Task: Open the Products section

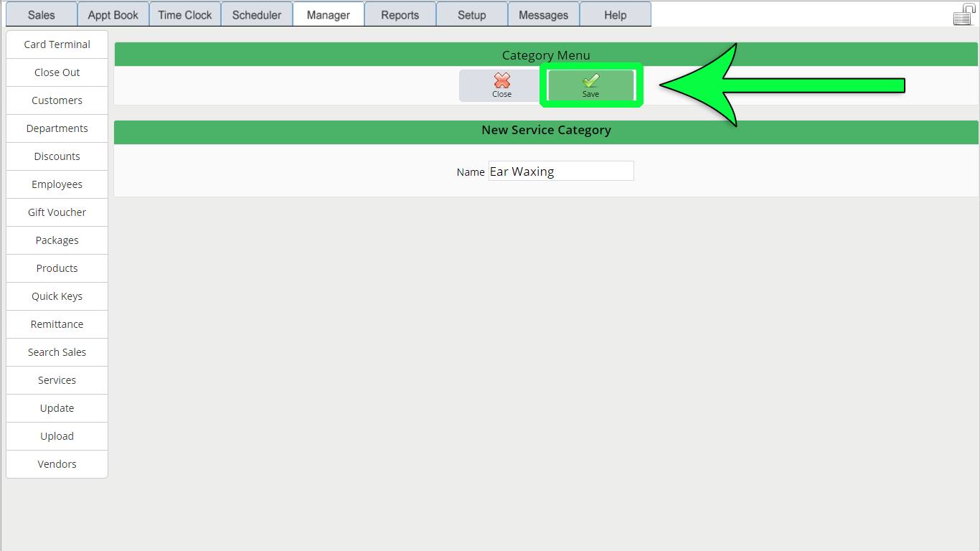Action: [x=57, y=268]
